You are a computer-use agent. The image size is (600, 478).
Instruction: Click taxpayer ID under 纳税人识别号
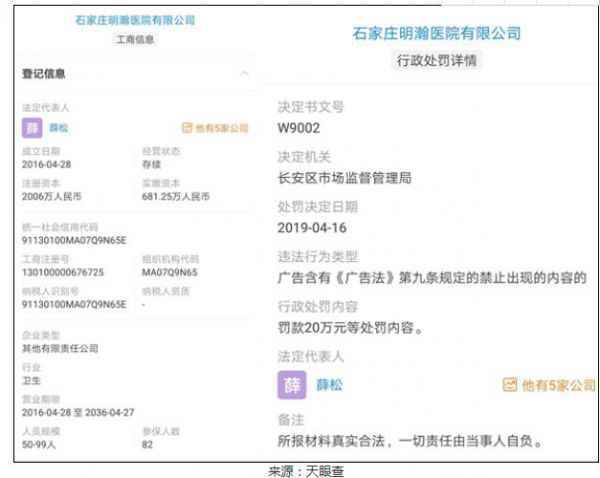74,305
